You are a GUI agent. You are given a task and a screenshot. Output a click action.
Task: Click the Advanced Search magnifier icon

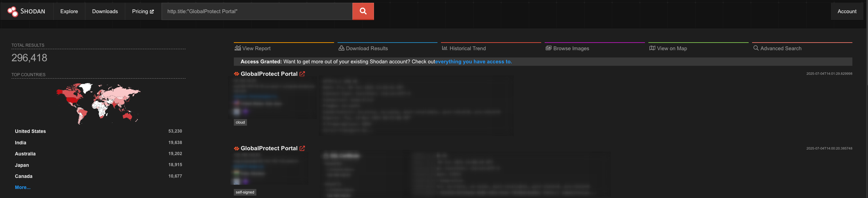[x=756, y=48]
